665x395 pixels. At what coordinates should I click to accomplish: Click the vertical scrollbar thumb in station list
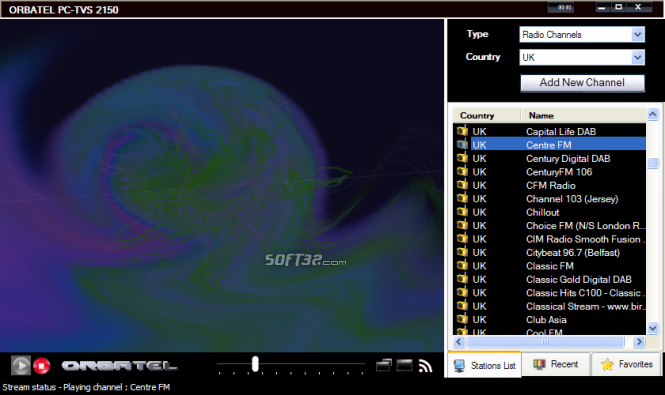click(x=653, y=163)
